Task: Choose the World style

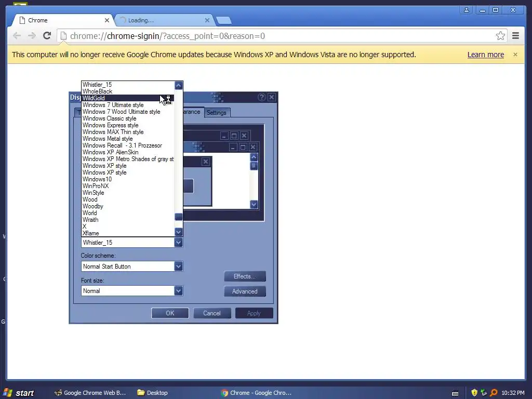Action: coord(128,213)
